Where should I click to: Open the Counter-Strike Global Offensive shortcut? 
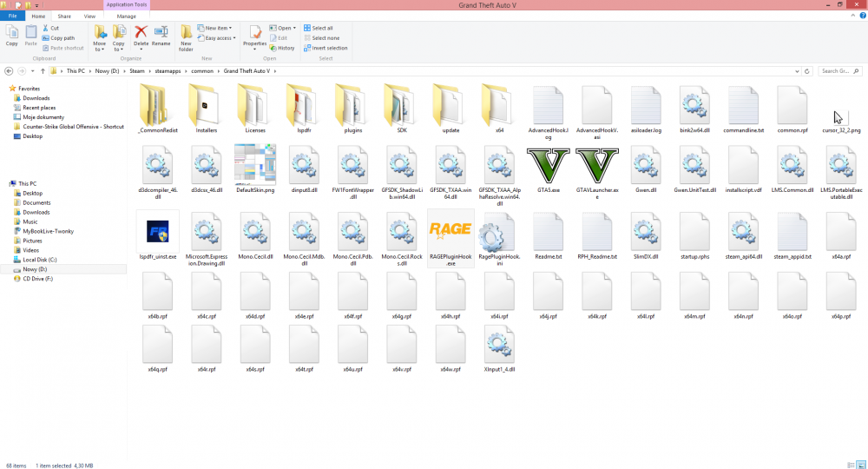coord(73,127)
